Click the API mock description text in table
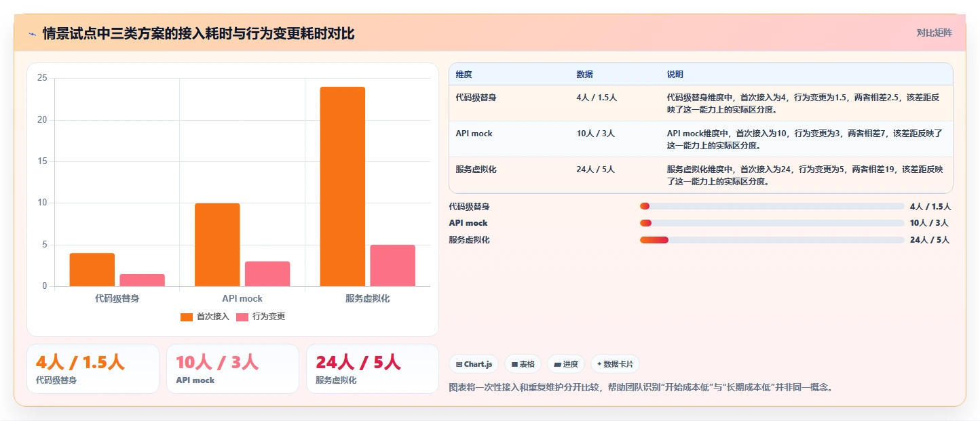The image size is (980, 421). pos(805,139)
